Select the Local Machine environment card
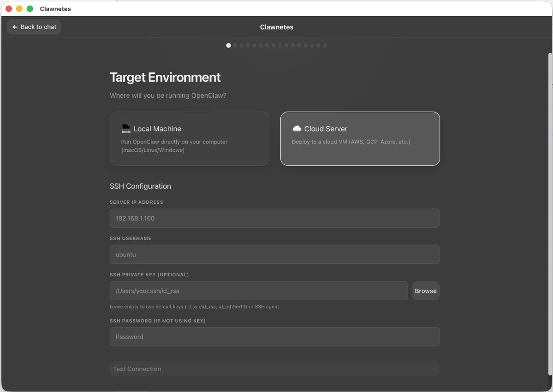The height and width of the screenshot is (392, 553). click(x=190, y=138)
